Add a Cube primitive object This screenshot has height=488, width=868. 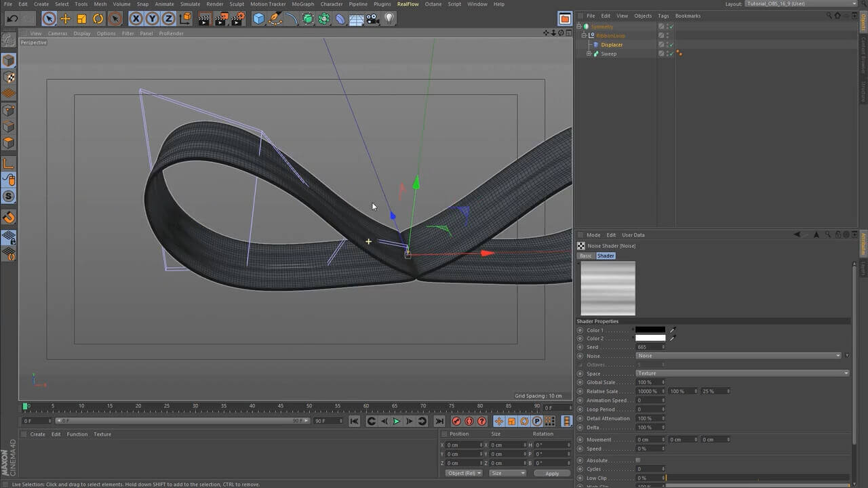pyautogui.click(x=258, y=19)
